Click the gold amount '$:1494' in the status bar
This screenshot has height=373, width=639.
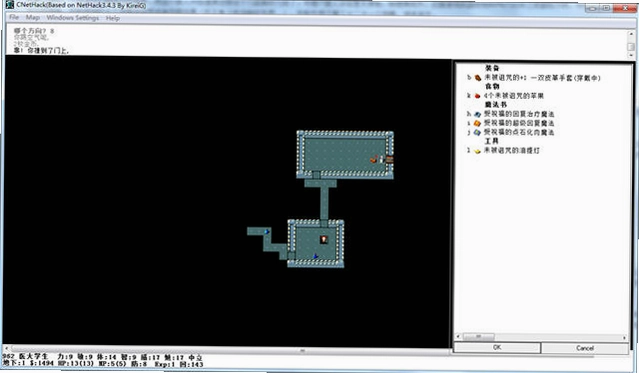(42, 363)
